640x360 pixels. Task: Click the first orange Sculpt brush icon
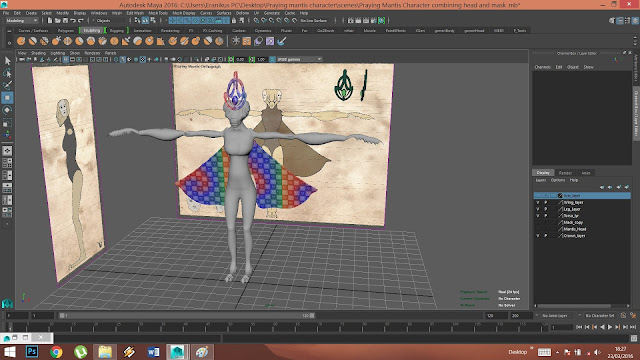(x=21, y=41)
